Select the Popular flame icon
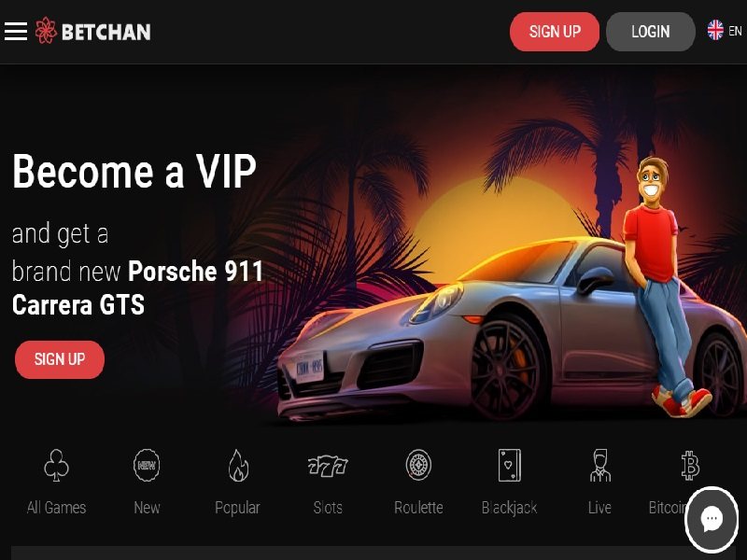Screen dimensions: 747x560 coord(238,465)
